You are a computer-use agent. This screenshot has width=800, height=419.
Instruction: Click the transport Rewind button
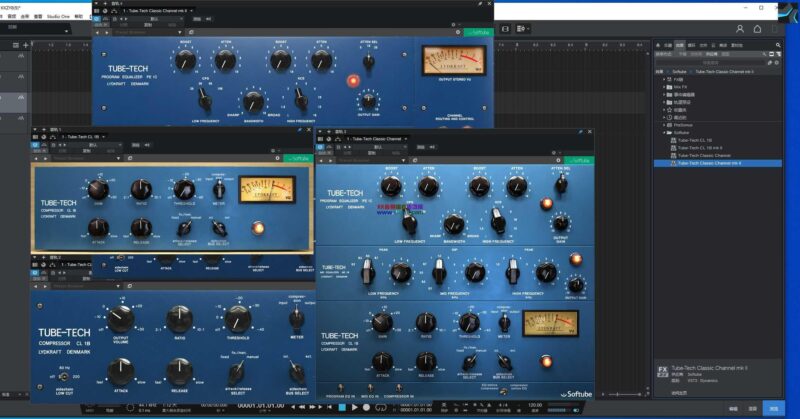point(302,407)
